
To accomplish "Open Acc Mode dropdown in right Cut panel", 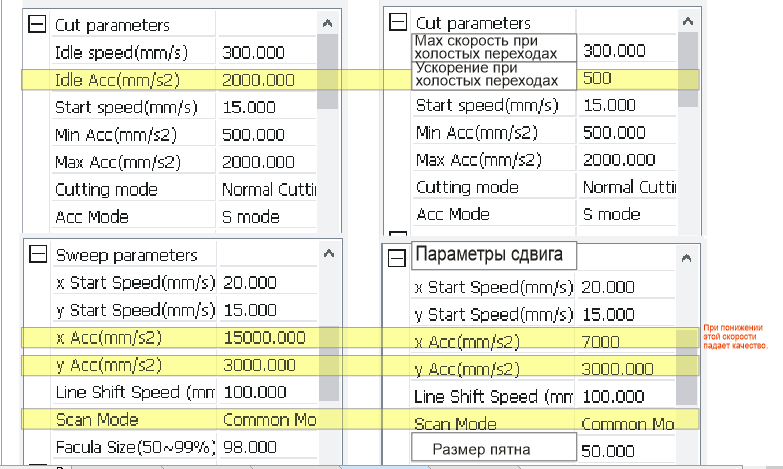I will (625, 214).
